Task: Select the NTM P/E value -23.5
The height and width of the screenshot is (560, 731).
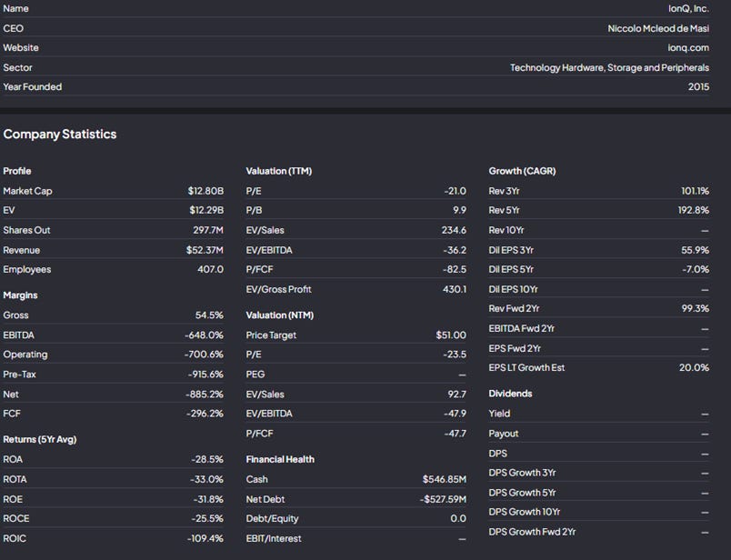Action: point(455,355)
